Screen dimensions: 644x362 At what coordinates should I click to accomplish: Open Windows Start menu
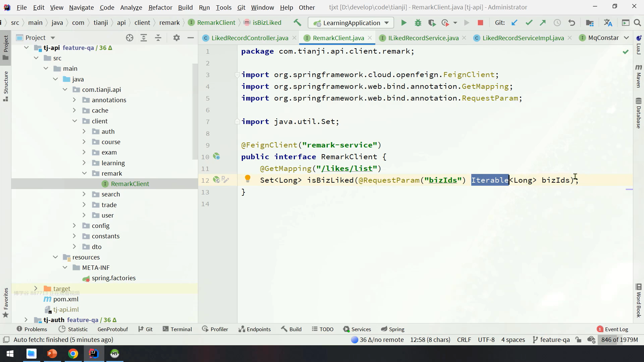(x=10, y=354)
